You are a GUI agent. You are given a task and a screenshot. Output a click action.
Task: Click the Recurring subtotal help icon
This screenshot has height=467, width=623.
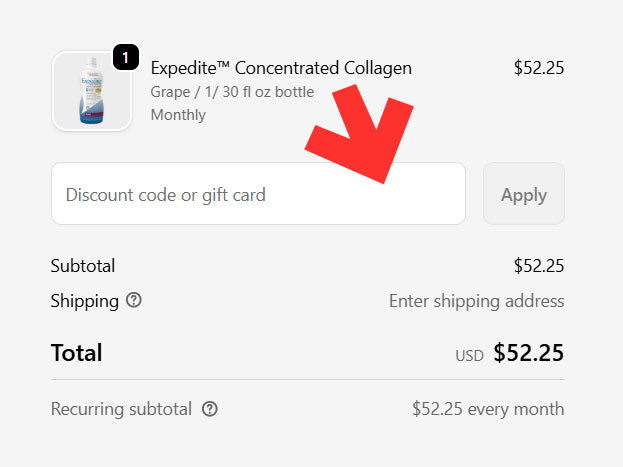pyautogui.click(x=210, y=409)
